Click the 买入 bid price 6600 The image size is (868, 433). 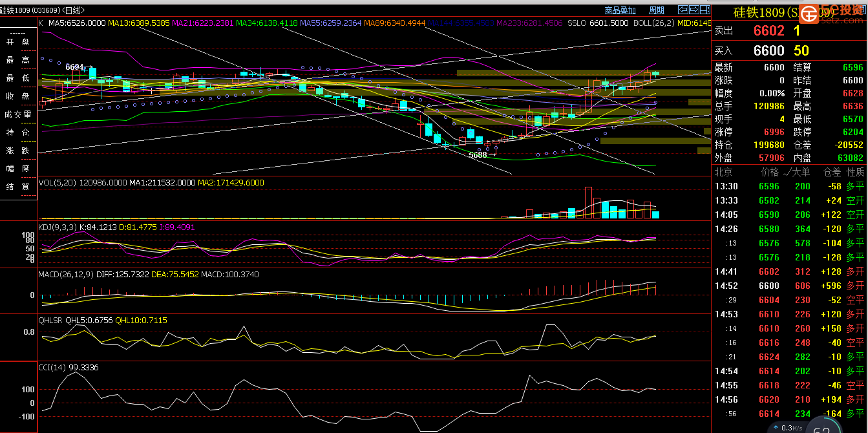(x=768, y=50)
